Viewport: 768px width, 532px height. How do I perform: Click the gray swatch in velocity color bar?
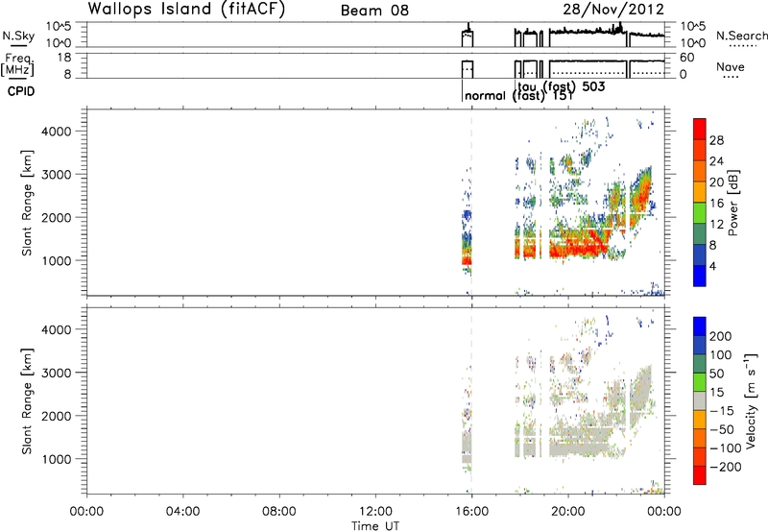(700, 400)
